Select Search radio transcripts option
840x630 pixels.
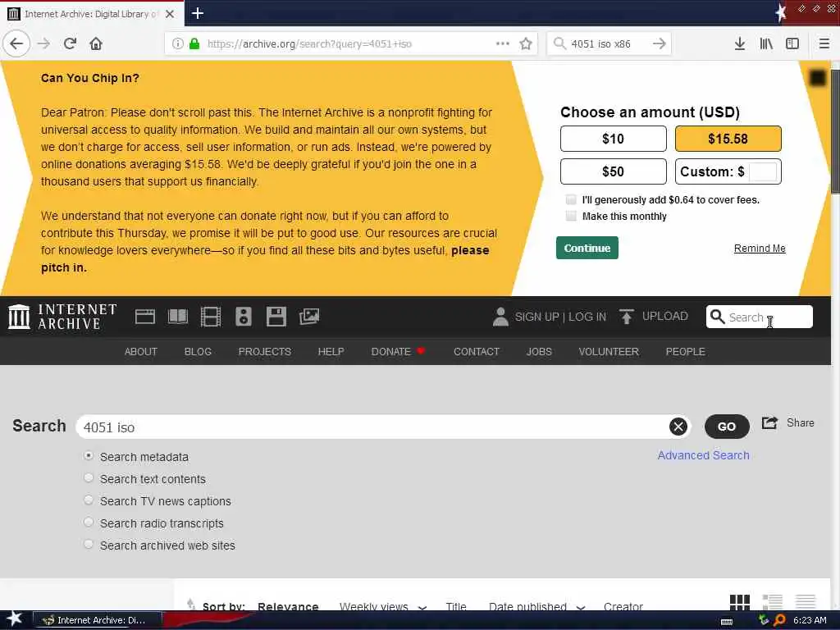pyautogui.click(x=89, y=523)
